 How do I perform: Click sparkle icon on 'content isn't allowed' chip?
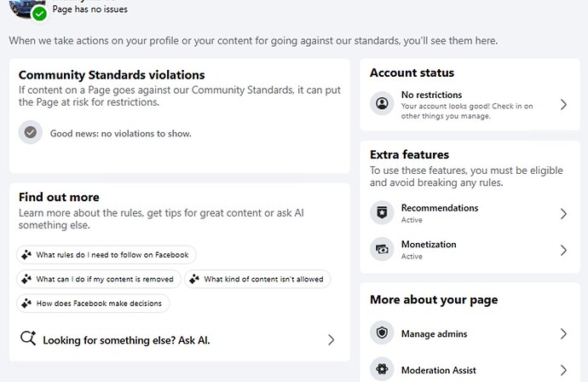194,279
